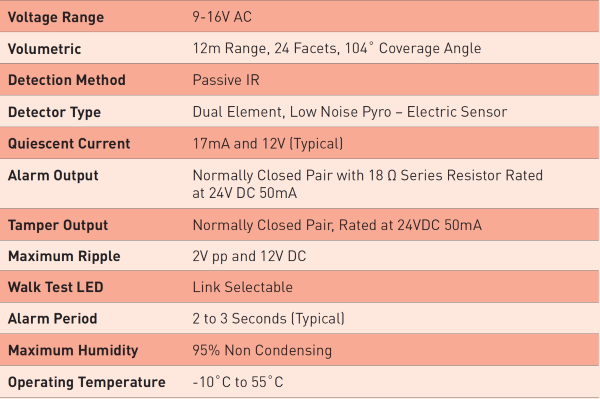Viewport: 600px width, 399px height.
Task: Select the 12m Range, 24 Facets text
Action: pos(265,48)
